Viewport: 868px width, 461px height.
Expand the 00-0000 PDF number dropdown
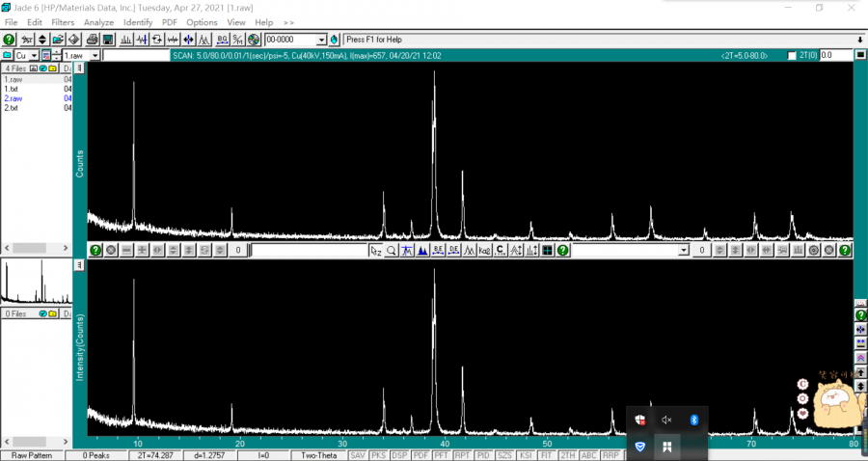[x=322, y=40]
